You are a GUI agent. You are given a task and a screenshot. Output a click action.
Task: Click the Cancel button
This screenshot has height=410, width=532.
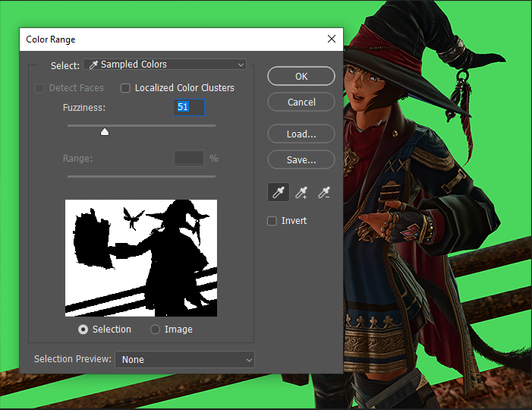pyautogui.click(x=301, y=102)
